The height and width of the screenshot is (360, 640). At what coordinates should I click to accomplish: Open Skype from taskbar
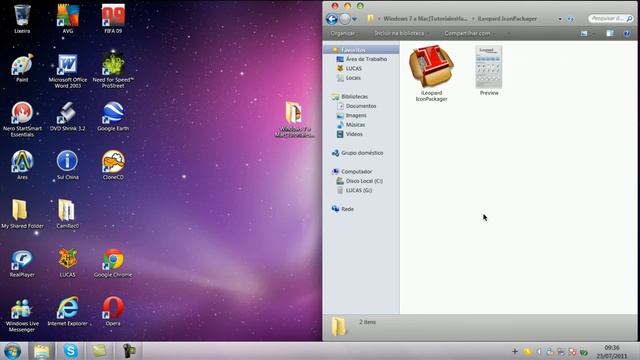(x=70, y=351)
